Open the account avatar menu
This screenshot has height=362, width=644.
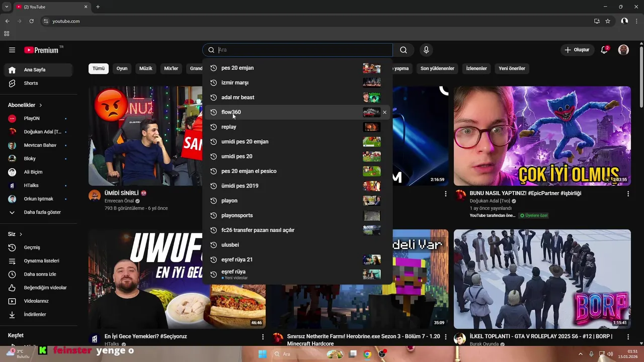click(x=623, y=50)
